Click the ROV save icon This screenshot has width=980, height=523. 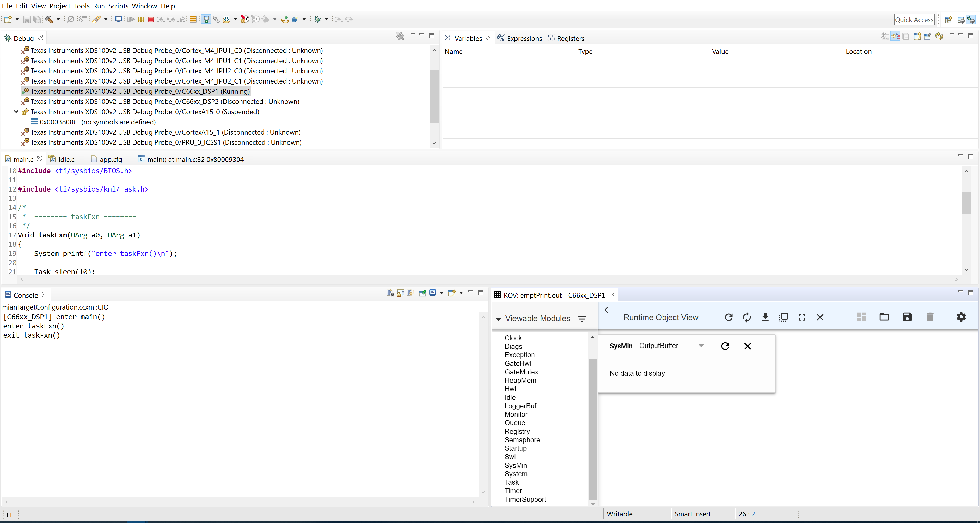pyautogui.click(x=907, y=317)
